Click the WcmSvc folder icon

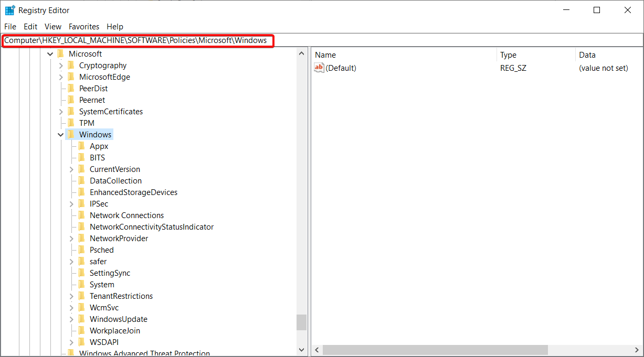[81, 307]
